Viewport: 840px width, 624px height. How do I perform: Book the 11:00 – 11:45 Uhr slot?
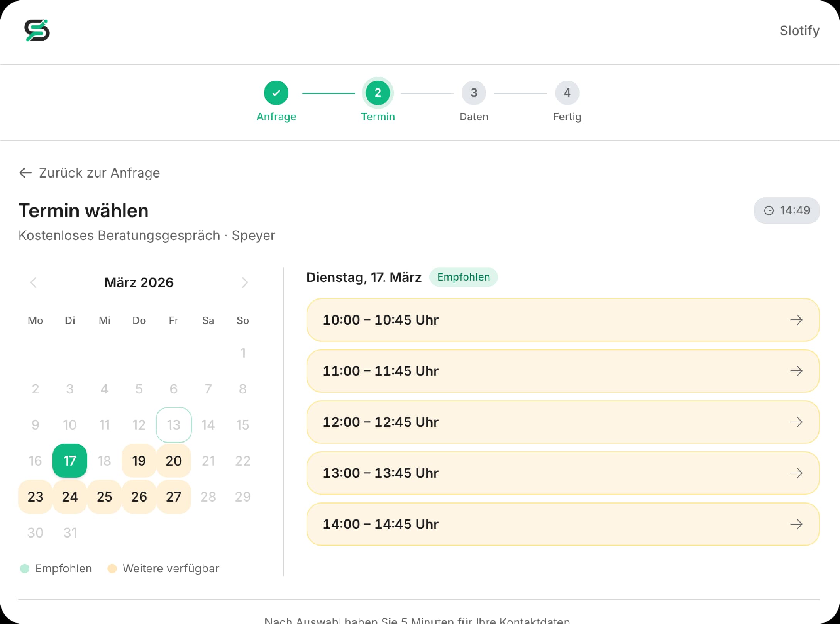562,371
